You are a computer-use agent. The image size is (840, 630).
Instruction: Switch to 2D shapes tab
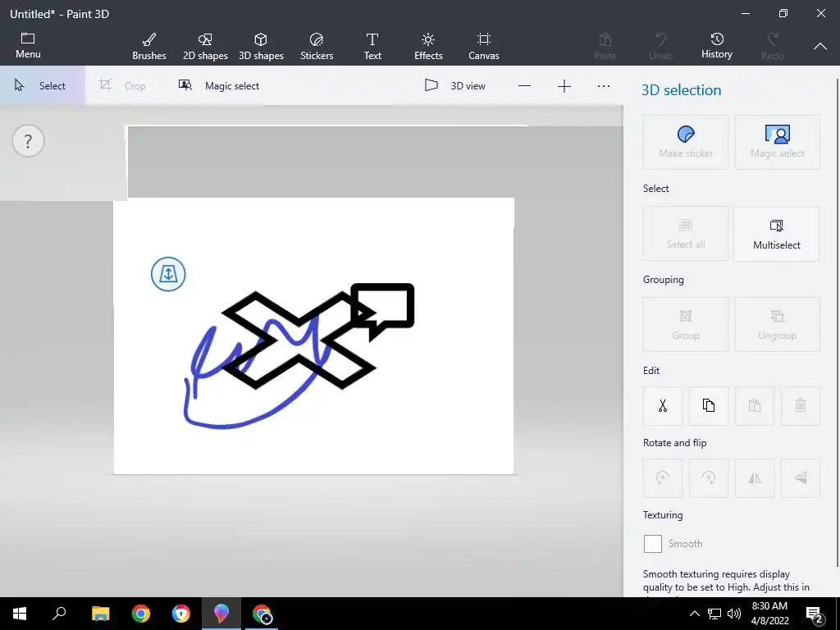205,47
